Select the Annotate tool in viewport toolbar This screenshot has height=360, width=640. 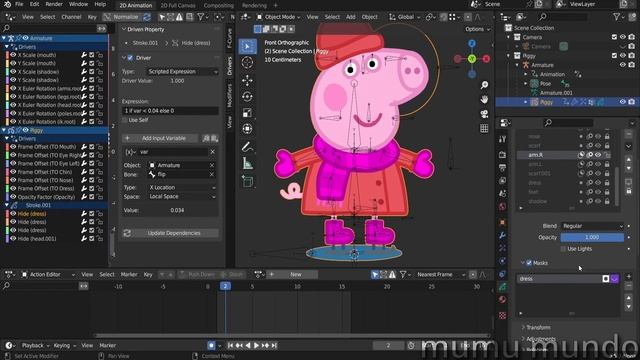247,147
